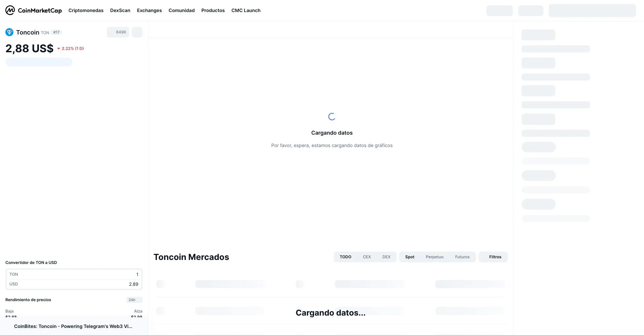Select the Futuros market type
The image size is (644, 335).
click(x=462, y=257)
